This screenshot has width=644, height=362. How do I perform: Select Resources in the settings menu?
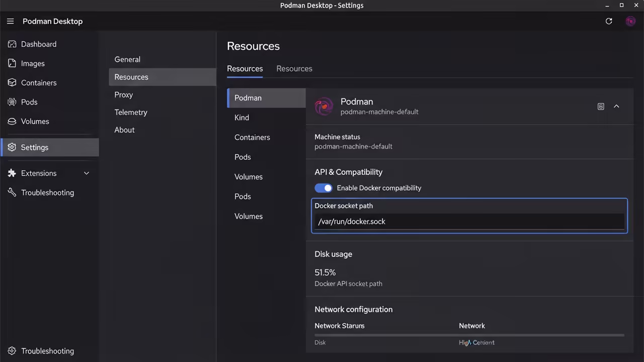pyautogui.click(x=163, y=77)
